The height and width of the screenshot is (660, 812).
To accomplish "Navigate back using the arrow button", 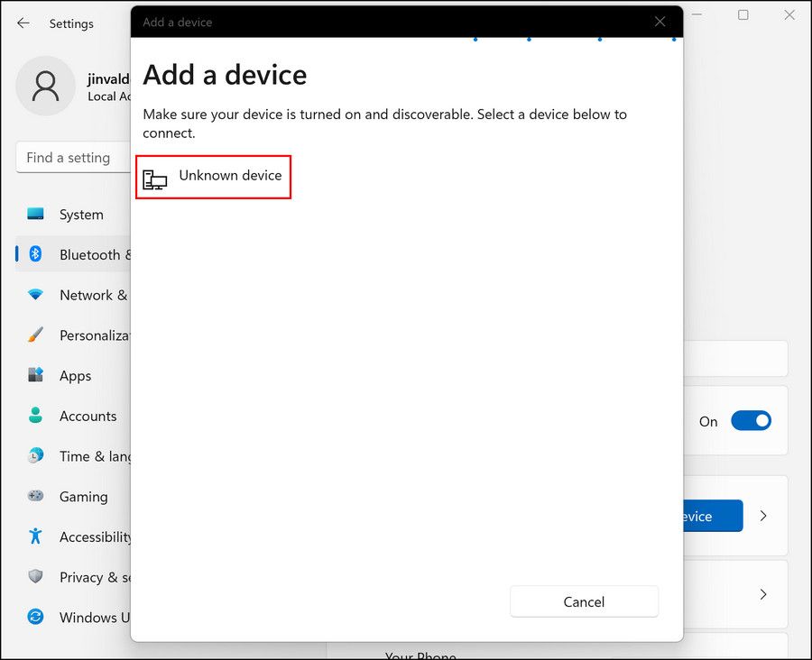I will pyautogui.click(x=23, y=23).
